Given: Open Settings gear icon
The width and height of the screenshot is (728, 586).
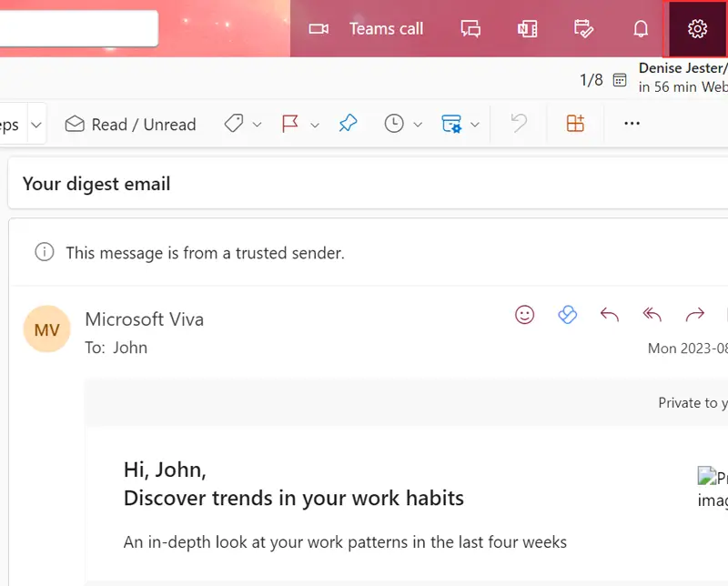Looking at the screenshot, I should pyautogui.click(x=697, y=29).
